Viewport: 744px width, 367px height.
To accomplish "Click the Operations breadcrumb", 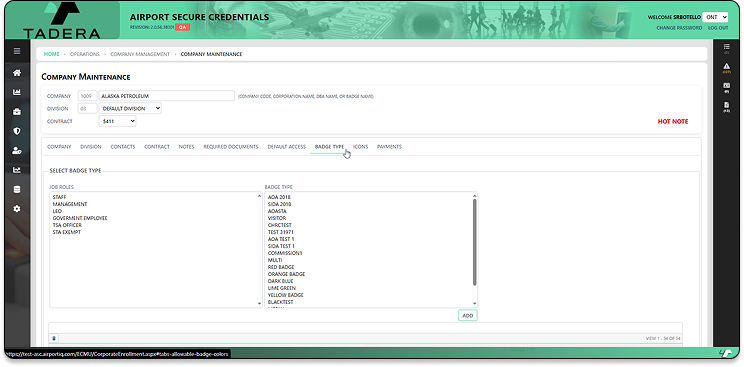I will point(85,54).
